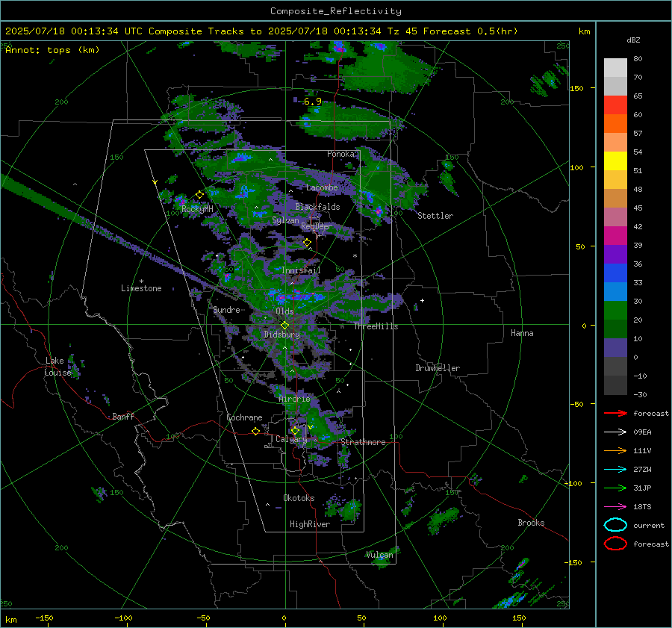Click the Calgary city label

coord(291,439)
